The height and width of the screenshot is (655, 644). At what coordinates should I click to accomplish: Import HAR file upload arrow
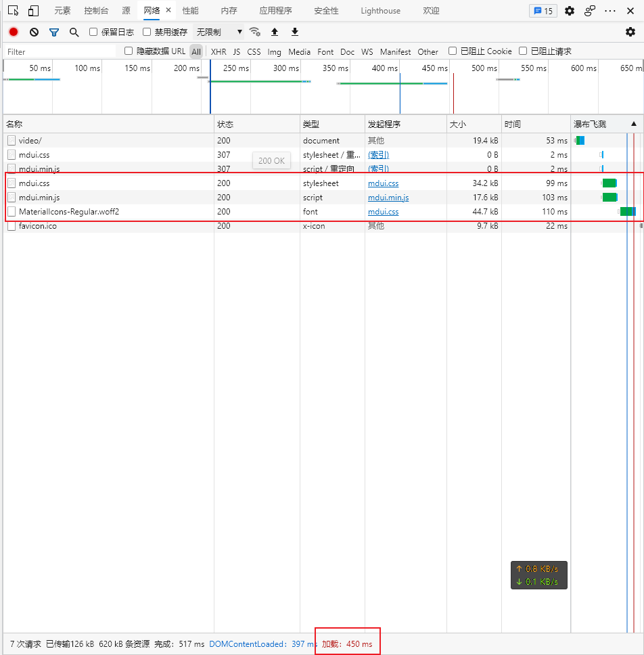coord(275,32)
